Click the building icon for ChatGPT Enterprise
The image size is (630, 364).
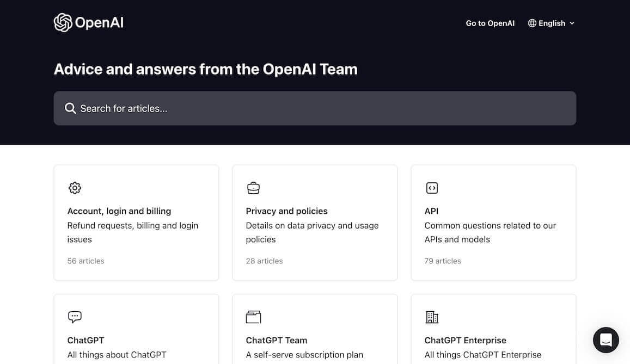432,317
